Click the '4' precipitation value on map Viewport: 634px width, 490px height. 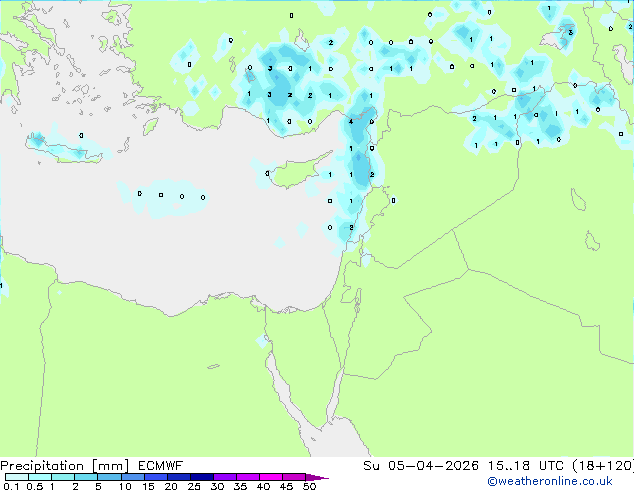click(x=351, y=122)
